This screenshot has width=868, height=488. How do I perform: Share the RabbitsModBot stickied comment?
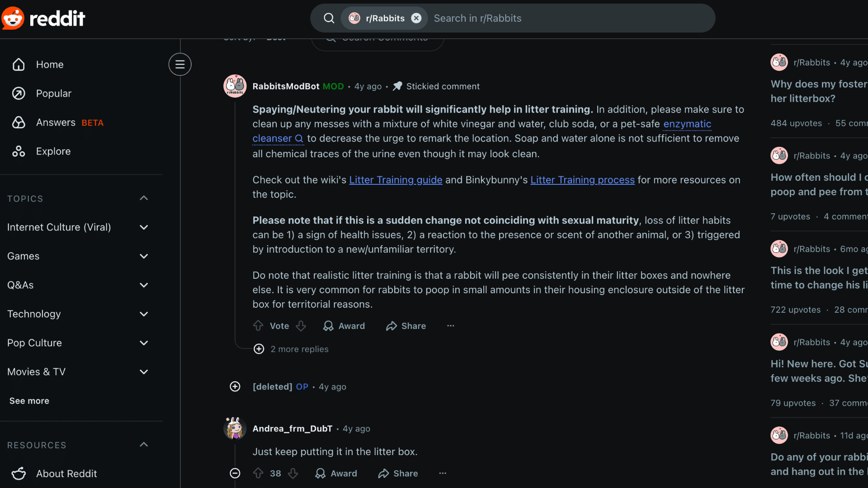pyautogui.click(x=406, y=326)
